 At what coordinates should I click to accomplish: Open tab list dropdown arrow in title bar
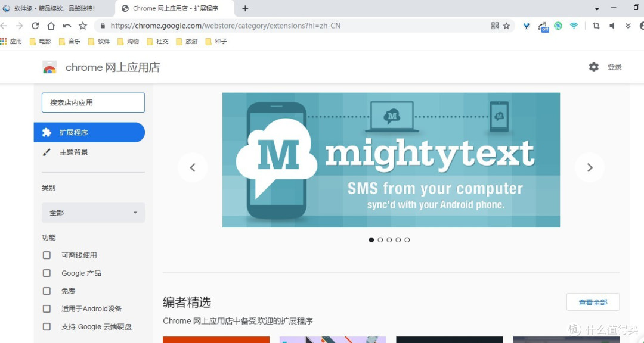(x=597, y=8)
